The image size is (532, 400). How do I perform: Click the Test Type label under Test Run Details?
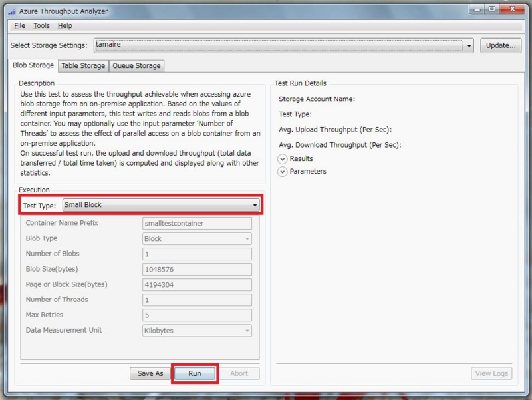click(x=295, y=114)
